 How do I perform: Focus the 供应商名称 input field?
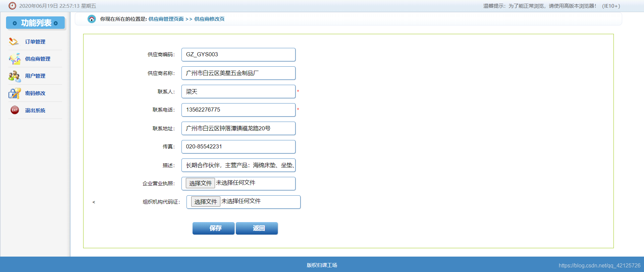click(238, 73)
